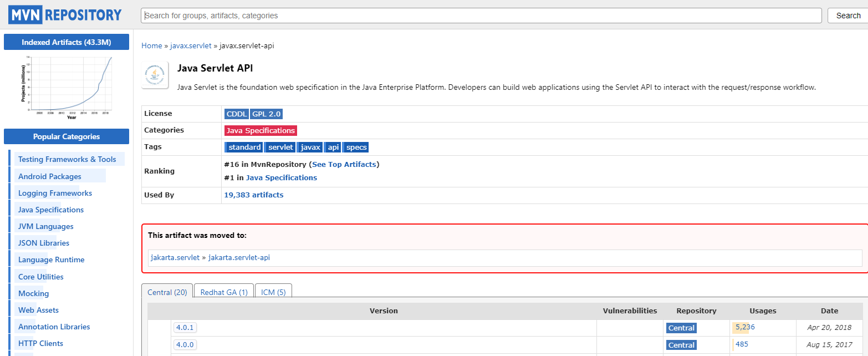
Task: Open the 5,236 usages link
Action: tap(745, 327)
